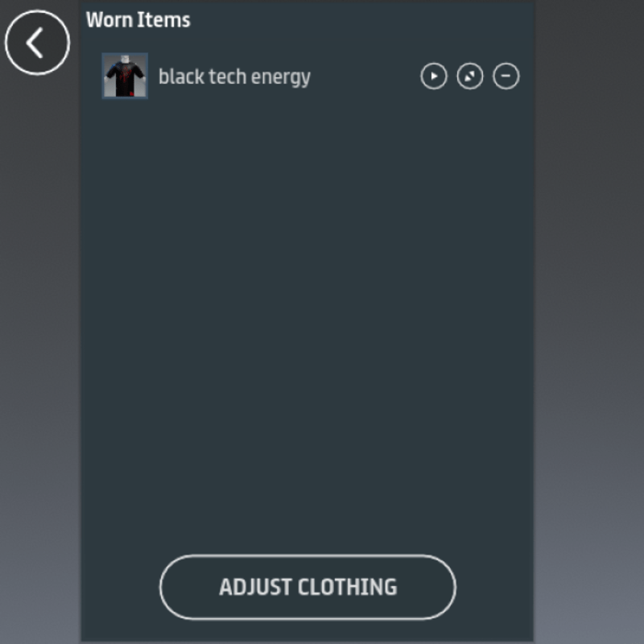This screenshot has height=644, width=644.
Task: Go back using the circled arrow button
Action: coord(37,43)
